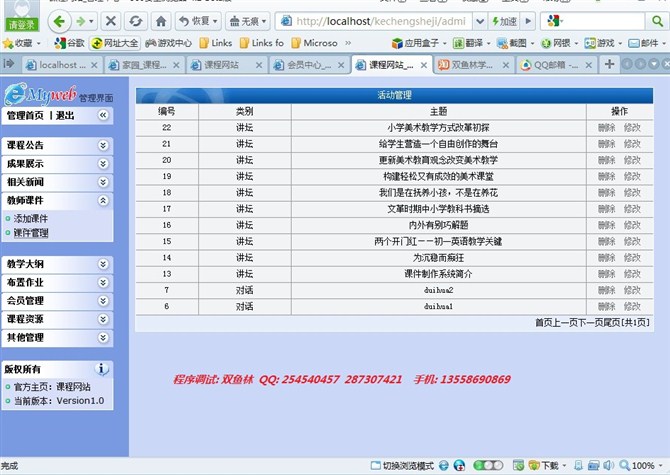Select topic text 为沉稳而疯狂
This screenshot has width=670, height=475.
438,258
